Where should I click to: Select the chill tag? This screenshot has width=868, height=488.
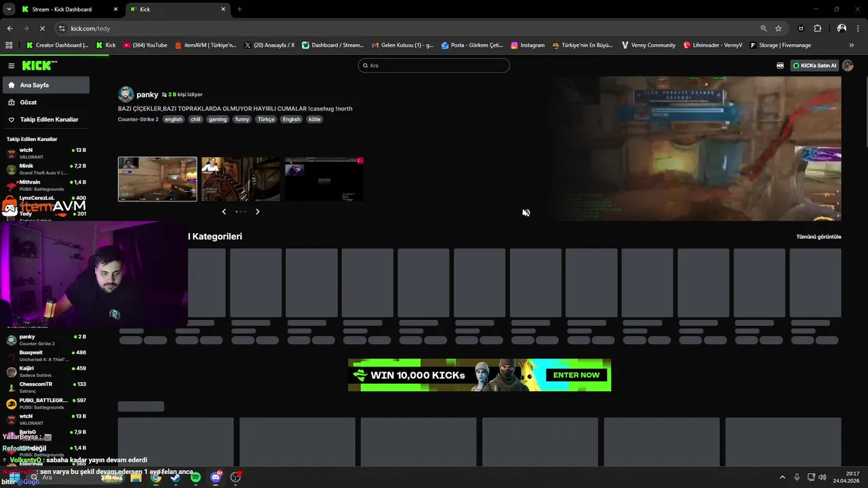(x=195, y=119)
